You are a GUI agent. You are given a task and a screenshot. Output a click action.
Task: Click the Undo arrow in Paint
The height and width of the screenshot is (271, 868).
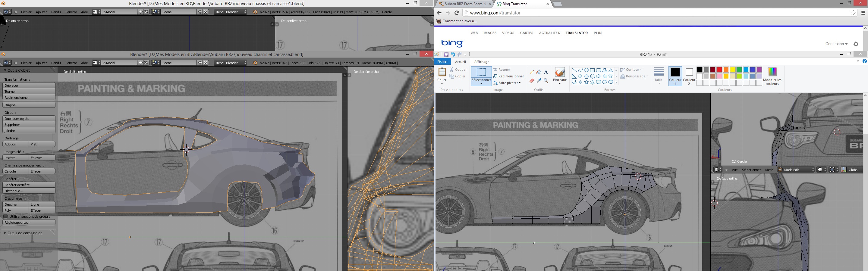tap(453, 54)
